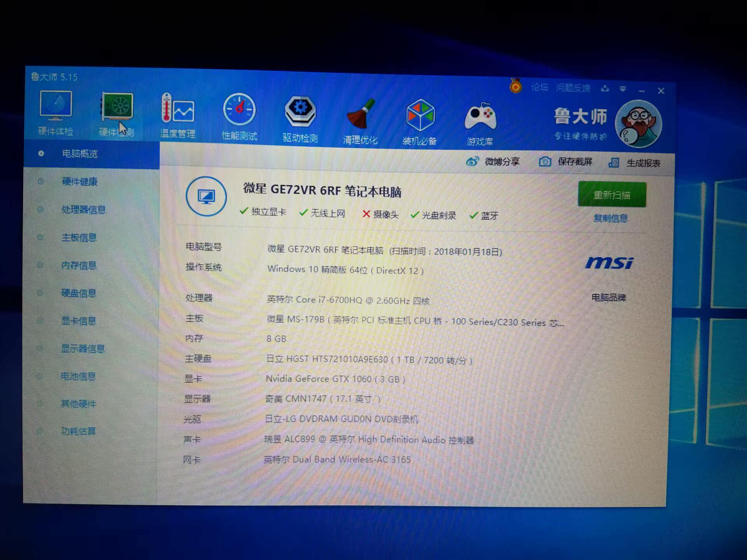Open title bar dropdown menu arrow
Viewport: 747px width, 560px height.
[x=623, y=89]
